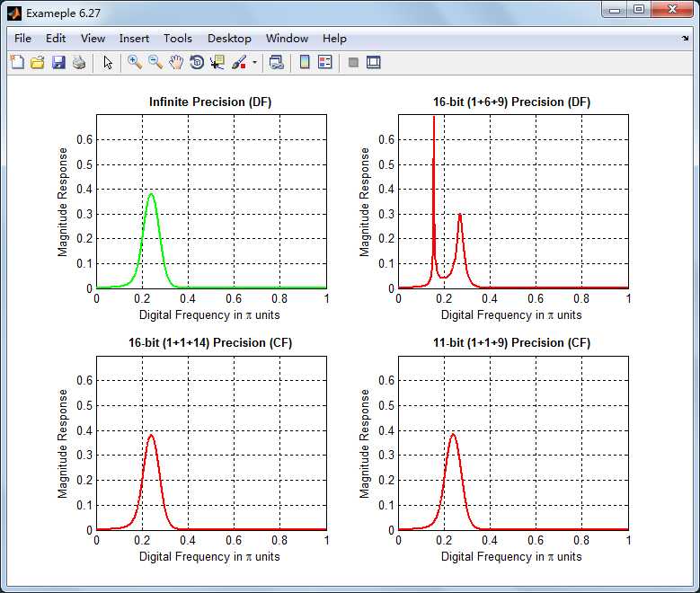700x593 pixels.
Task: Select the Zoom Out magnifier tool
Action: tap(155, 62)
